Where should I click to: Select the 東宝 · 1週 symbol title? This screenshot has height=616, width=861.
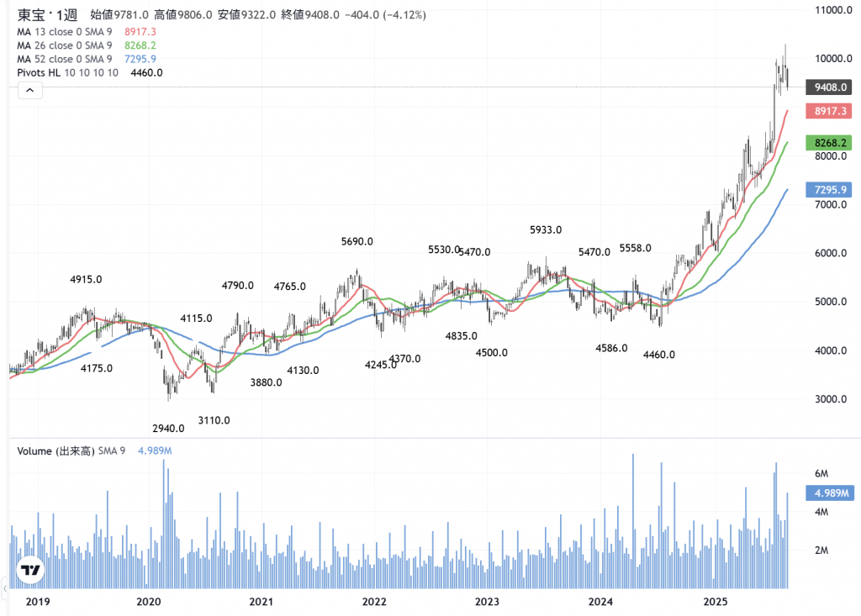(47, 15)
